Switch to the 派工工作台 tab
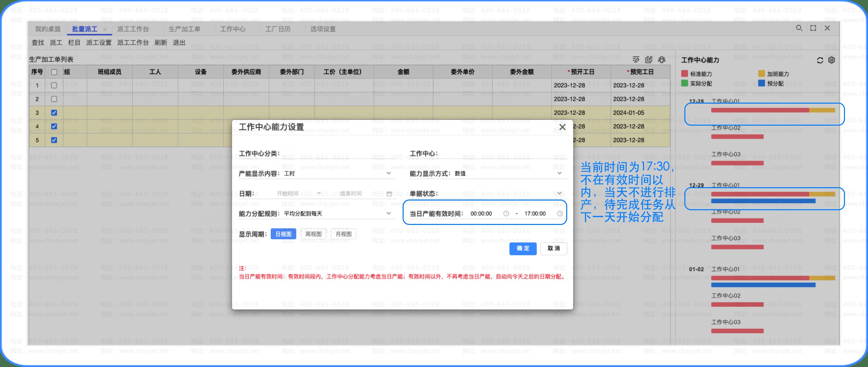The image size is (868, 367). 133,29
